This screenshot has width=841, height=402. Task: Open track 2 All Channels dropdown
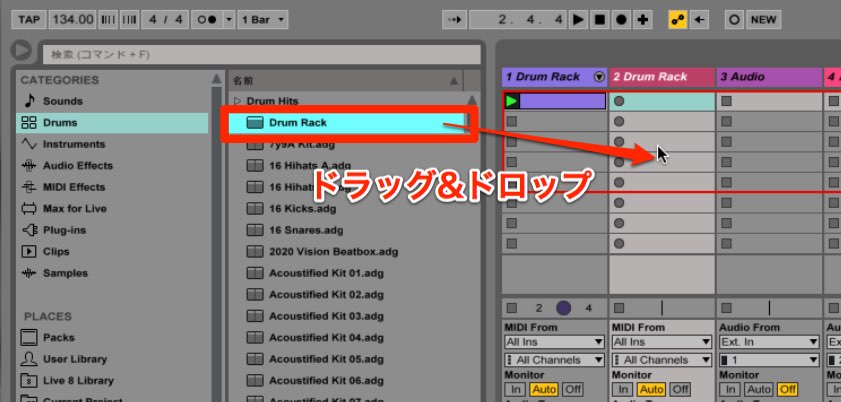[x=662, y=360]
